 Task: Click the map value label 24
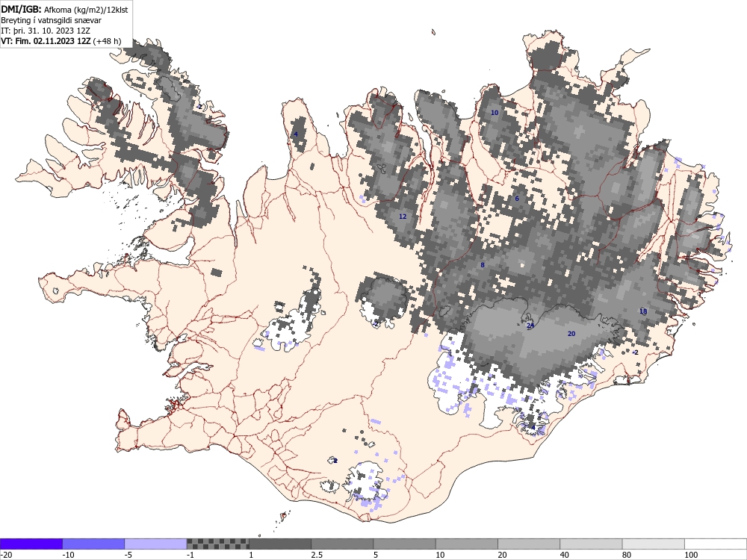(x=530, y=326)
